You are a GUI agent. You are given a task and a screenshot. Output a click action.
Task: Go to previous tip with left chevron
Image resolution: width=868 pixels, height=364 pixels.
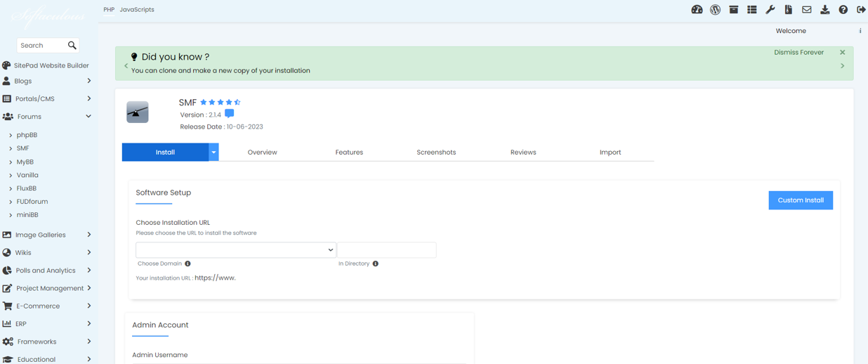(126, 66)
